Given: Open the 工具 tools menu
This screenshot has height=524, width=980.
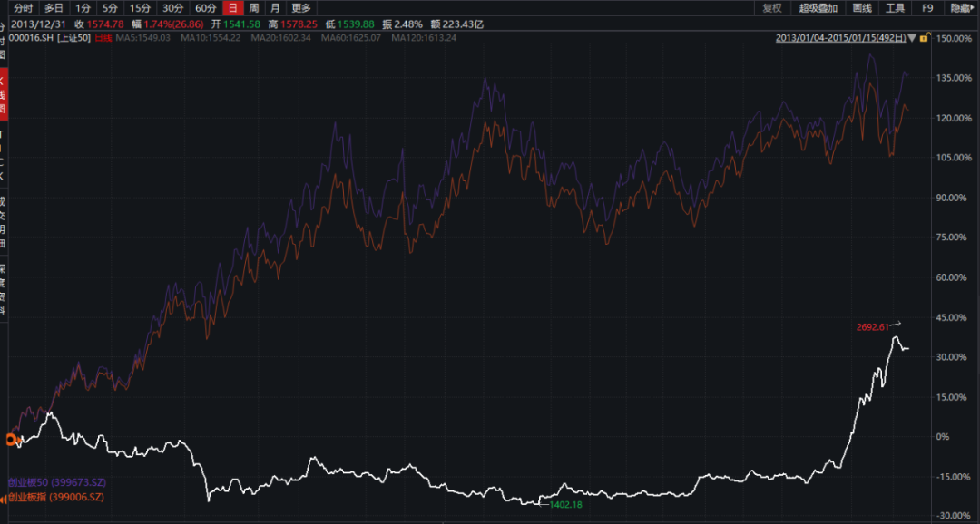Looking at the screenshot, I should (896, 8).
